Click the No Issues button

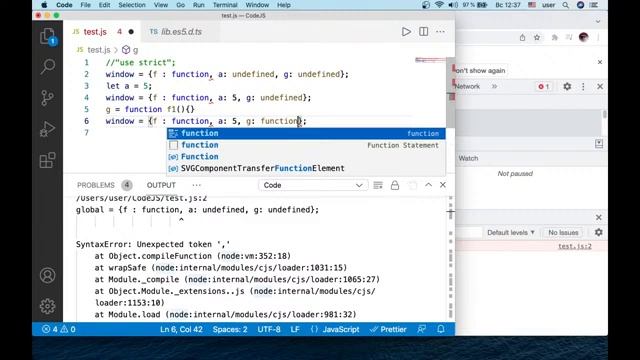[563, 232]
